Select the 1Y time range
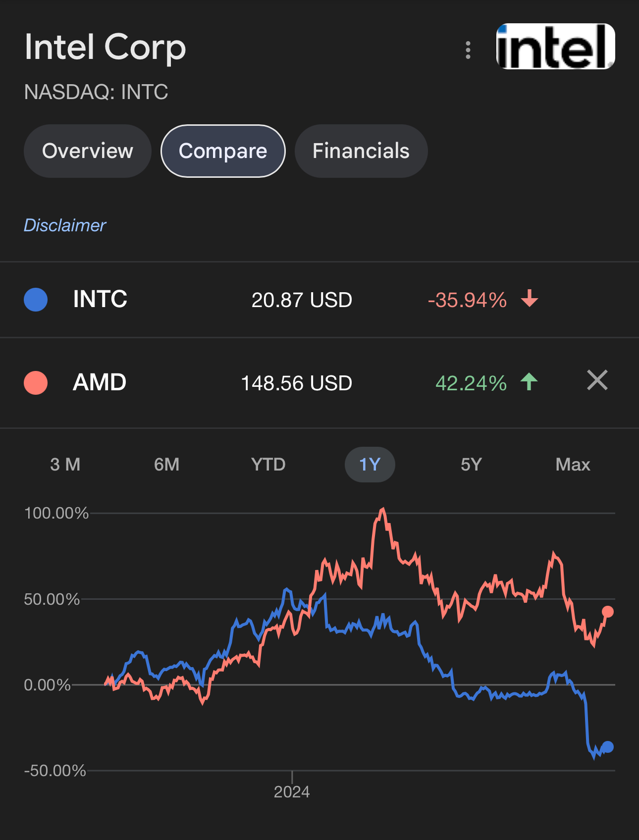Image resolution: width=639 pixels, height=840 pixels. 370,465
